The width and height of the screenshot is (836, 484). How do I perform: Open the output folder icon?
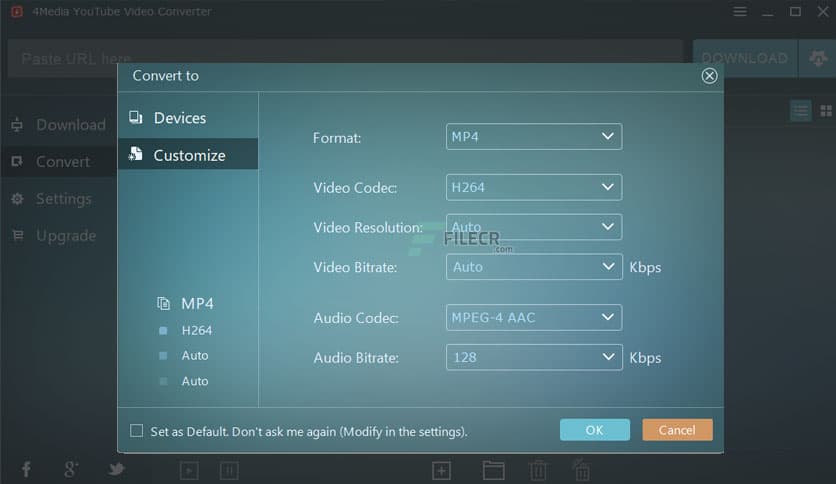pyautogui.click(x=494, y=470)
